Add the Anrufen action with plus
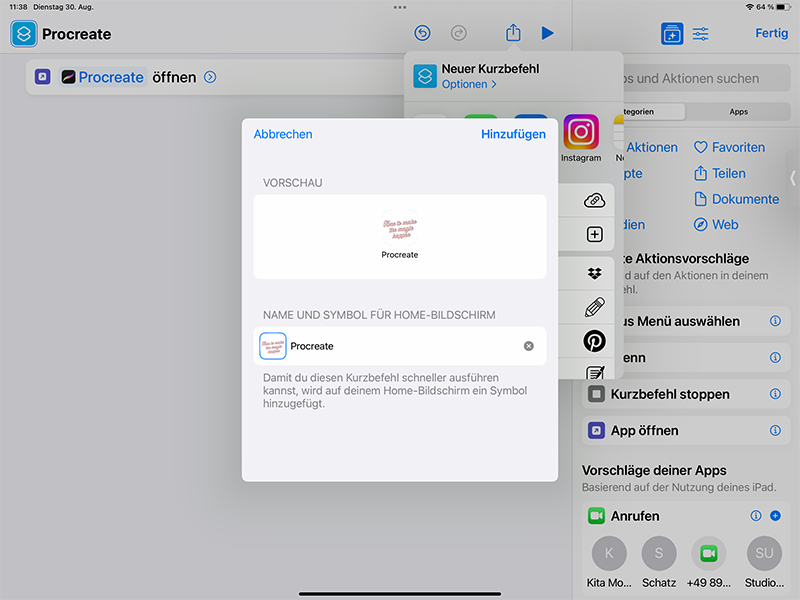This screenshot has width=800, height=600. pos(775,516)
